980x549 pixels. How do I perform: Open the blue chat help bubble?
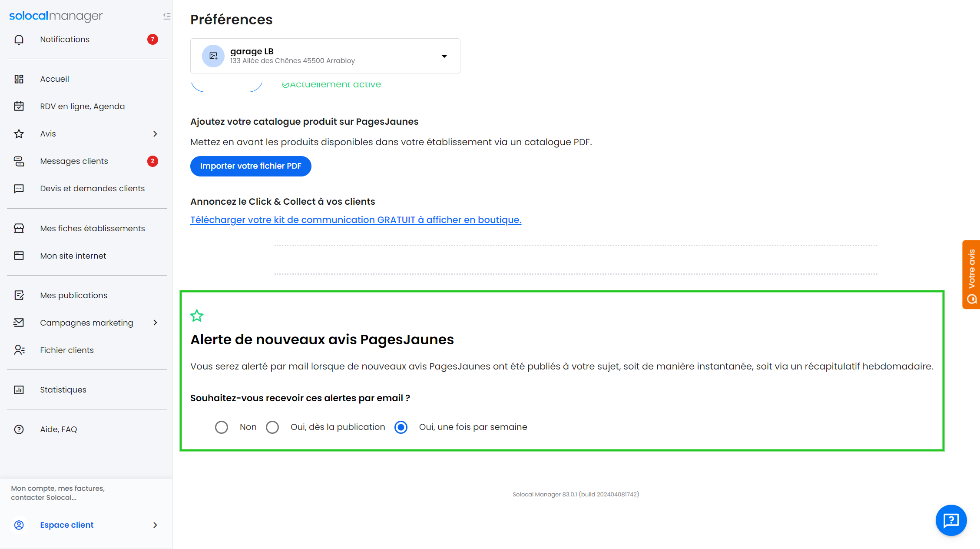point(951,520)
